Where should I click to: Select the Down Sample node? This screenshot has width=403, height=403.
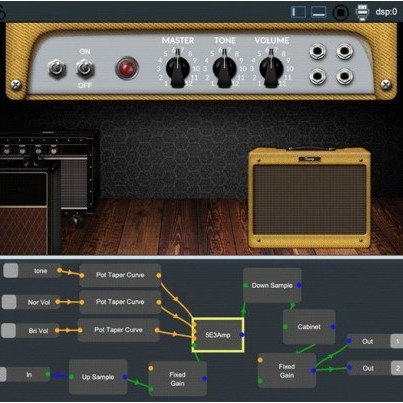[x=272, y=285]
